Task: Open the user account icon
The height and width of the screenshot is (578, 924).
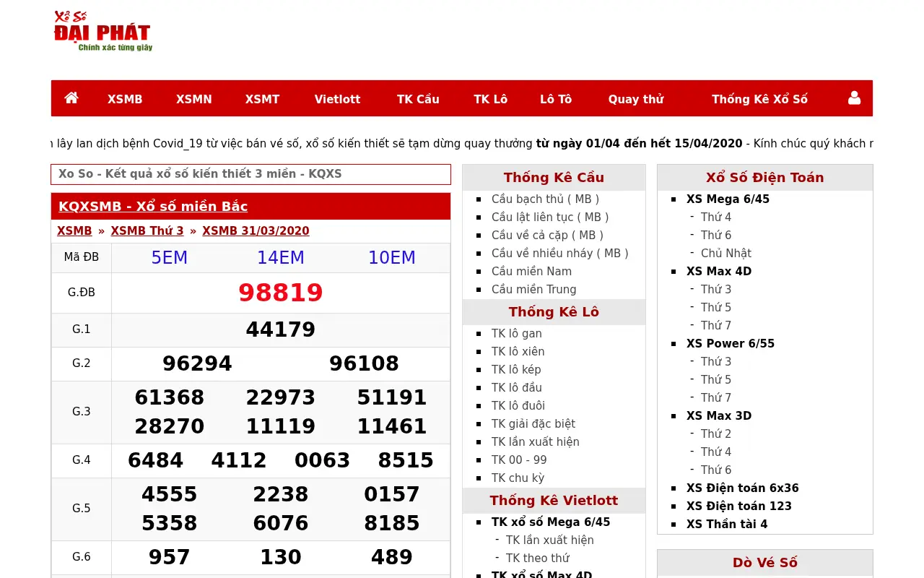Action: [x=854, y=98]
